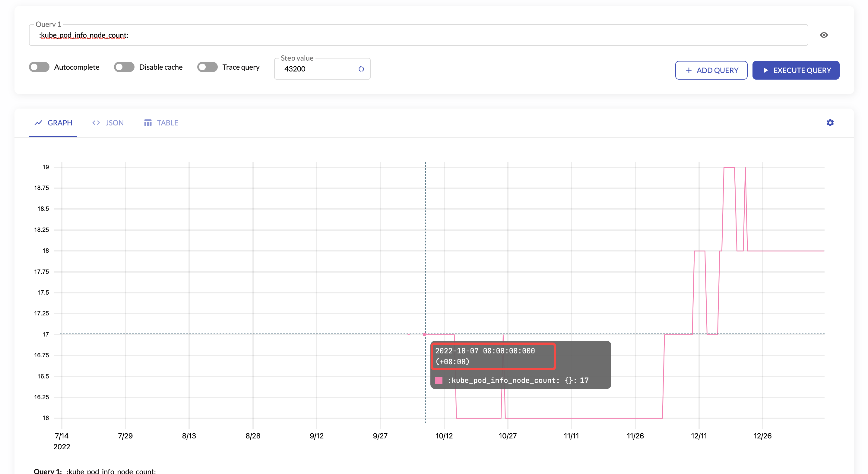868x474 pixels.
Task: Switch to the JSON tab
Action: click(114, 123)
